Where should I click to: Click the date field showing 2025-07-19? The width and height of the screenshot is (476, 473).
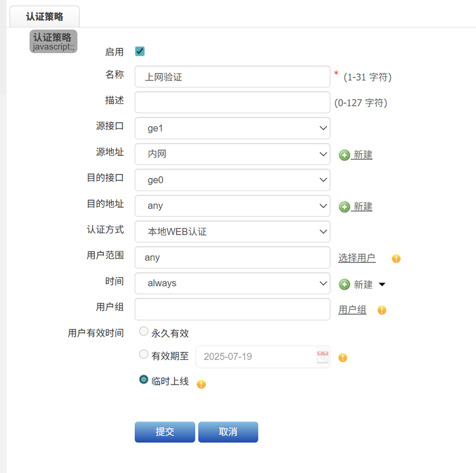(263, 357)
